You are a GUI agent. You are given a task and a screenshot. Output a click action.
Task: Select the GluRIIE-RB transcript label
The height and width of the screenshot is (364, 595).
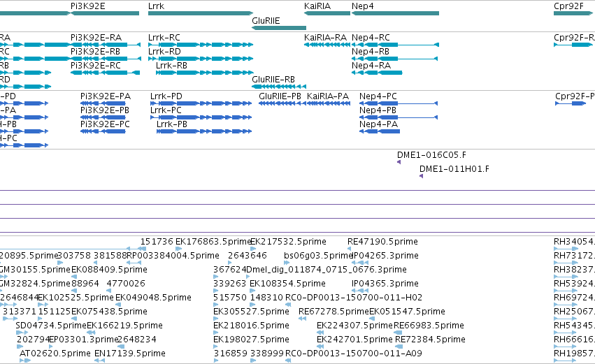pyautogui.click(x=273, y=80)
